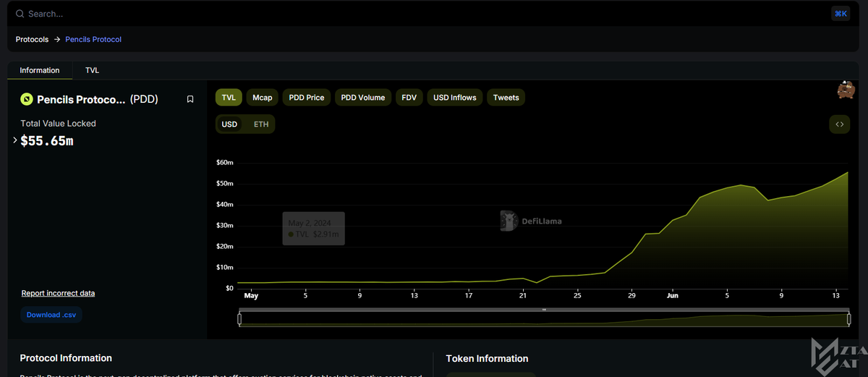Open the embed chart code icon
868x377 pixels.
840,124
